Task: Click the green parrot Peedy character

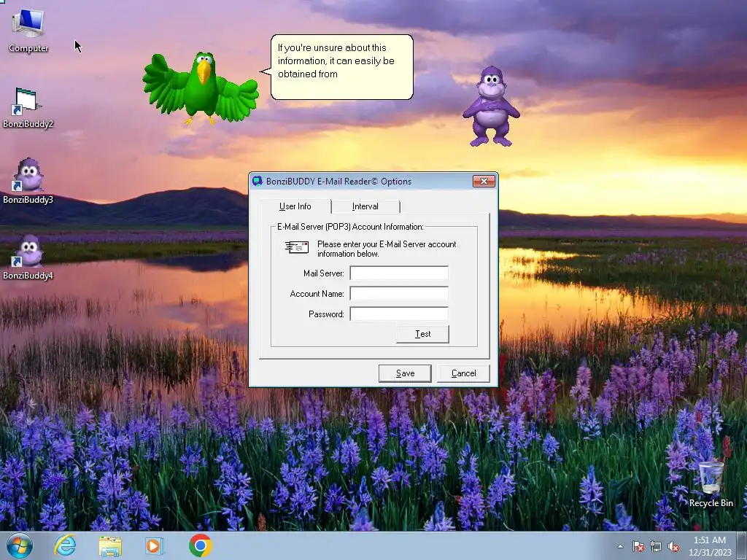Action: [x=201, y=87]
